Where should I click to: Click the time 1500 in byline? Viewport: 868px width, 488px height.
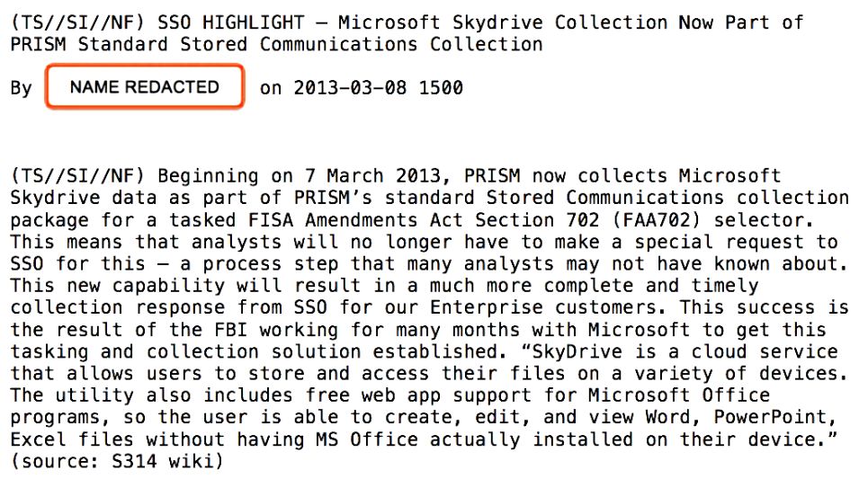coord(441,88)
